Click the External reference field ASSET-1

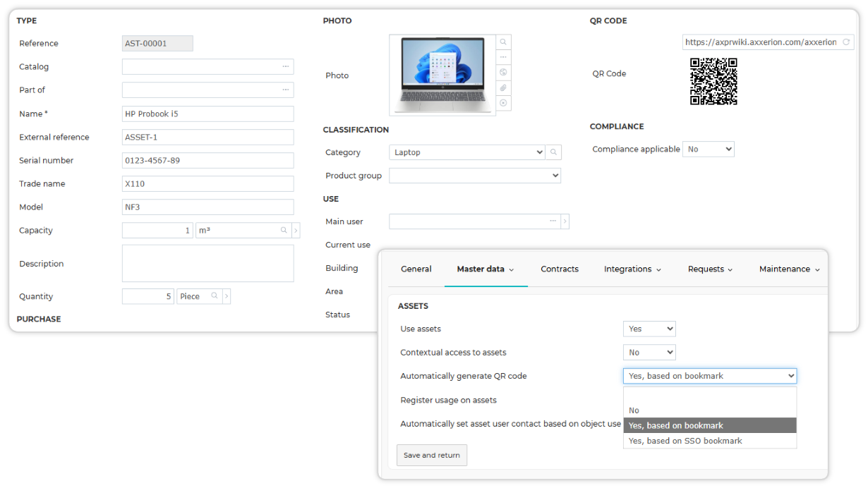click(208, 137)
